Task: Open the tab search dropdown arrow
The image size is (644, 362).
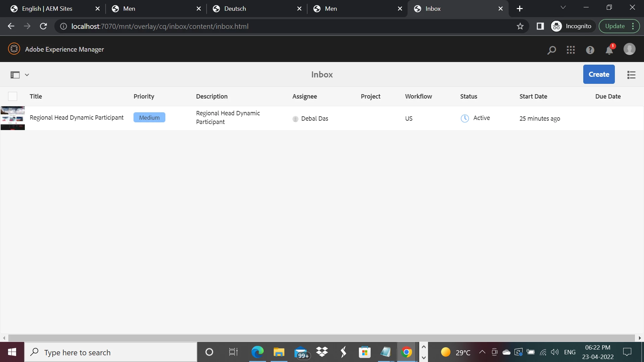Action: point(563,7)
